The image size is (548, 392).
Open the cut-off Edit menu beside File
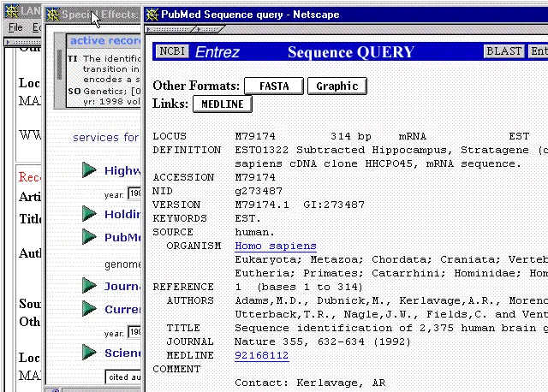click(36, 27)
